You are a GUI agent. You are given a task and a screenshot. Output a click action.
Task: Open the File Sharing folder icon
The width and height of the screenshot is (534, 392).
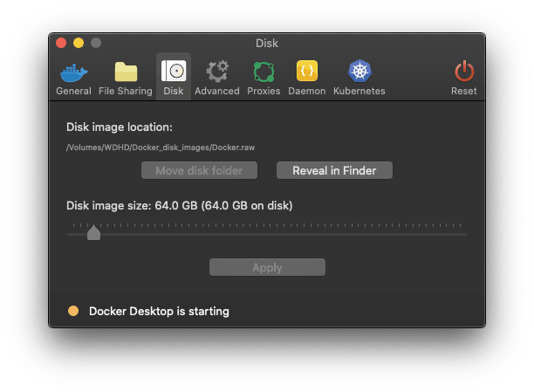point(126,72)
